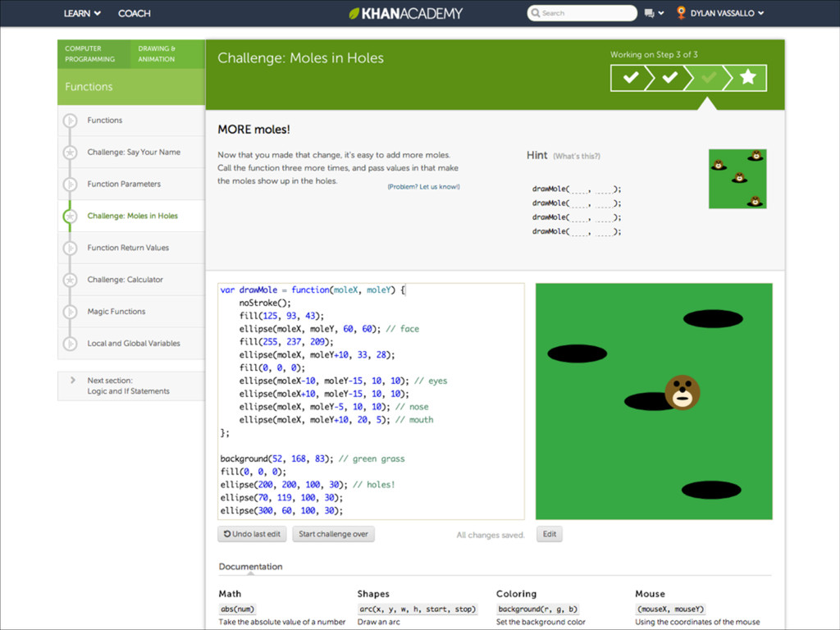840x630 pixels.
Task: Open the Dylan Vassallo user dropdown arrow
Action: (760, 13)
